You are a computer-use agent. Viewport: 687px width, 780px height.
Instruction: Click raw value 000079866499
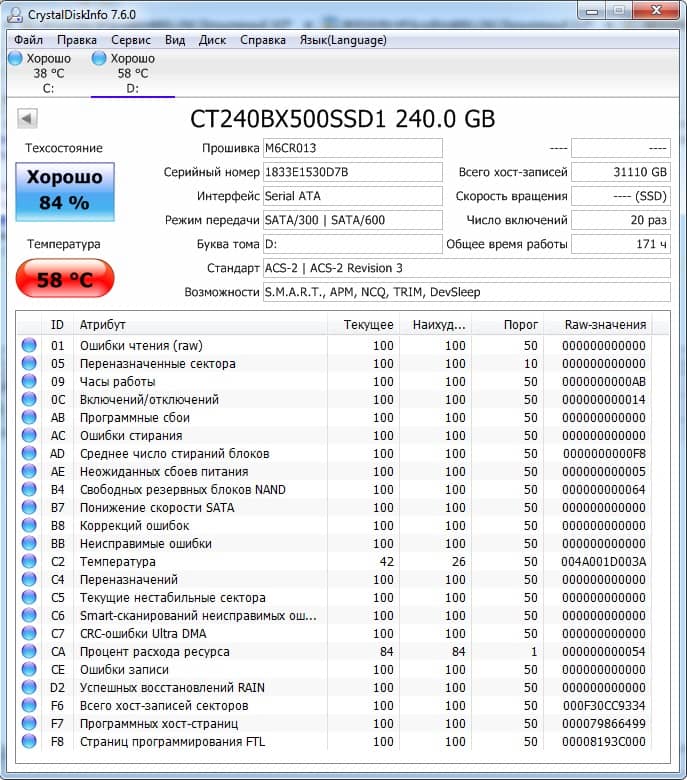tap(604, 723)
